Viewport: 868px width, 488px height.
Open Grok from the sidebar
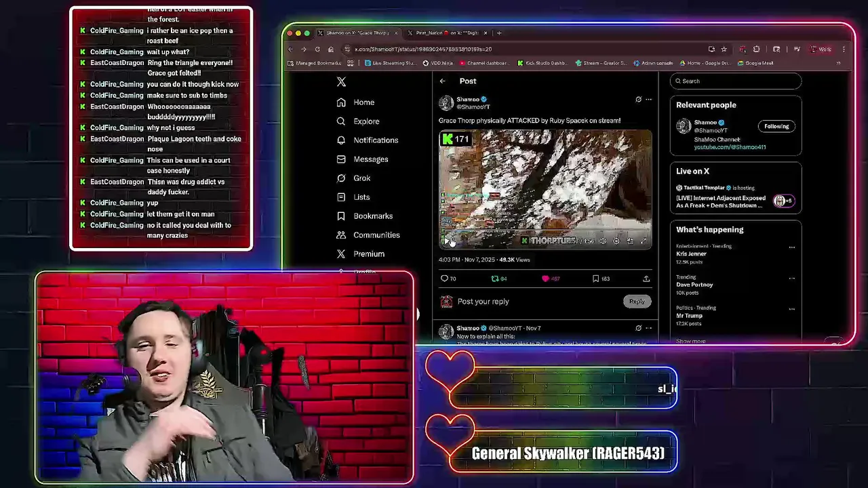click(353, 178)
